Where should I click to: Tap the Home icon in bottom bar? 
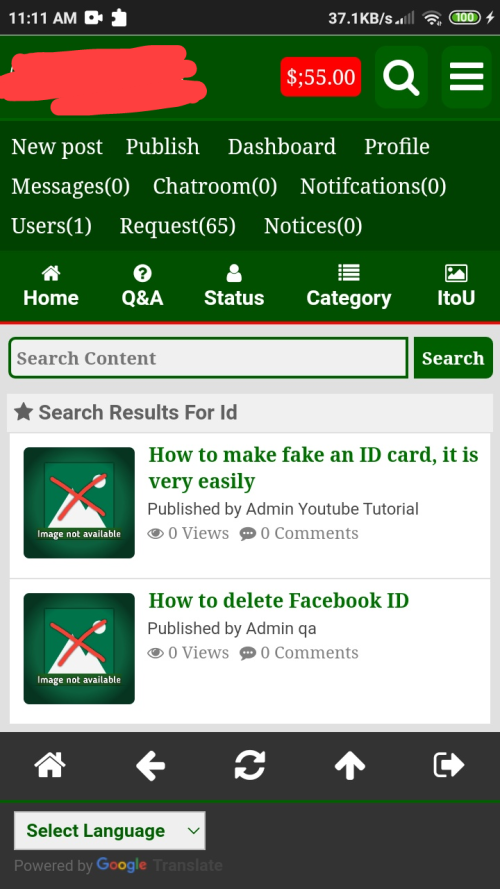tap(50, 765)
